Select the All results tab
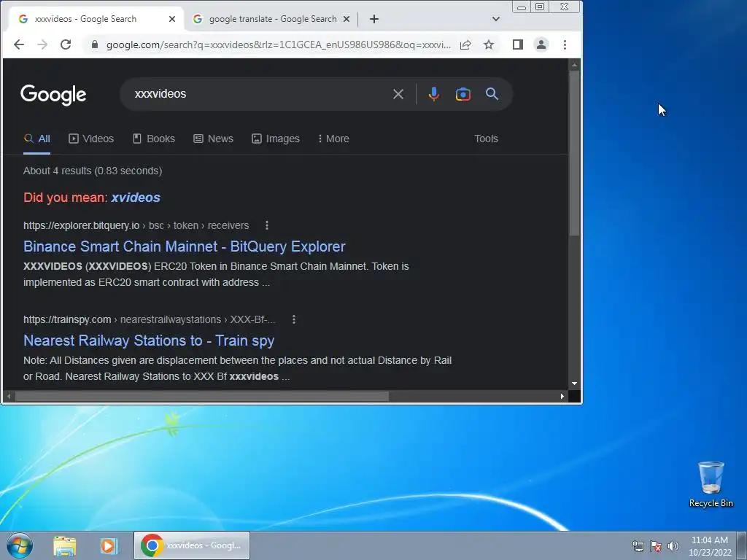 coord(36,139)
